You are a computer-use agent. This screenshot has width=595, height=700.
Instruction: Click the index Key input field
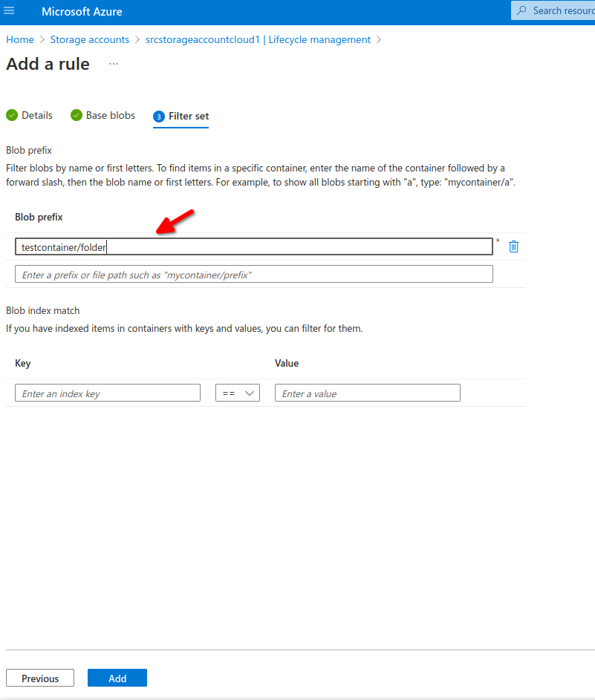(108, 393)
